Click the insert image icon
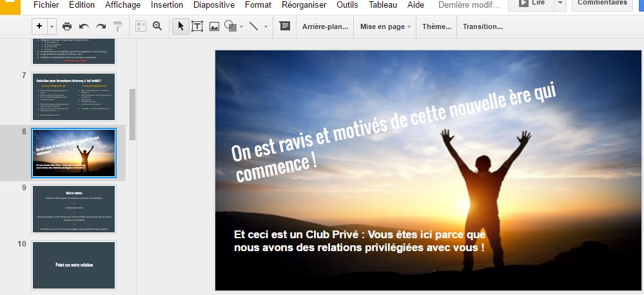644x295 pixels. click(214, 26)
